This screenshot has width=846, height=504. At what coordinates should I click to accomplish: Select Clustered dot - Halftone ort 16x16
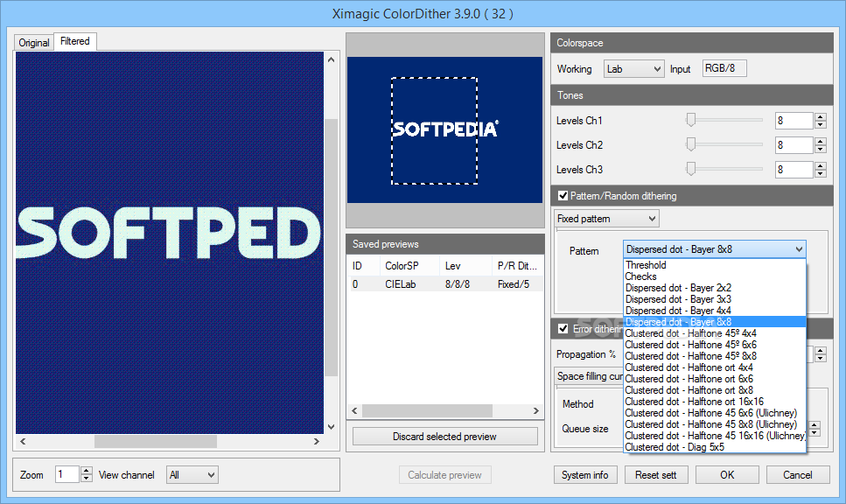(x=715, y=402)
